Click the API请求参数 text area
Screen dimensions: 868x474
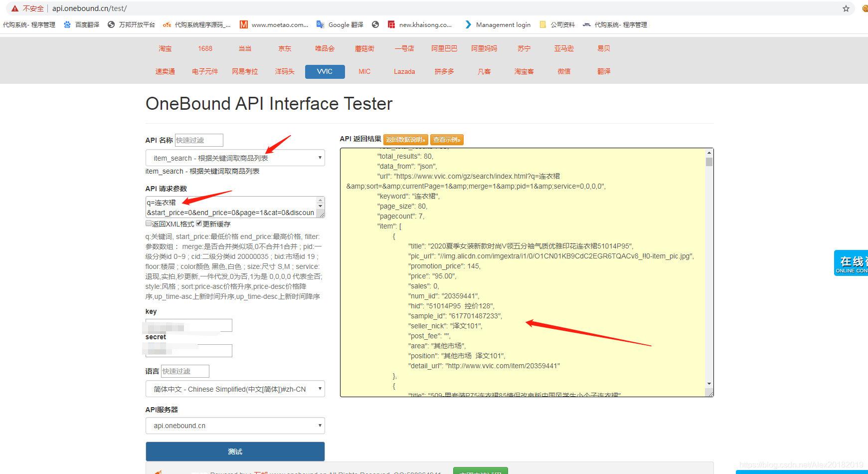(231, 207)
